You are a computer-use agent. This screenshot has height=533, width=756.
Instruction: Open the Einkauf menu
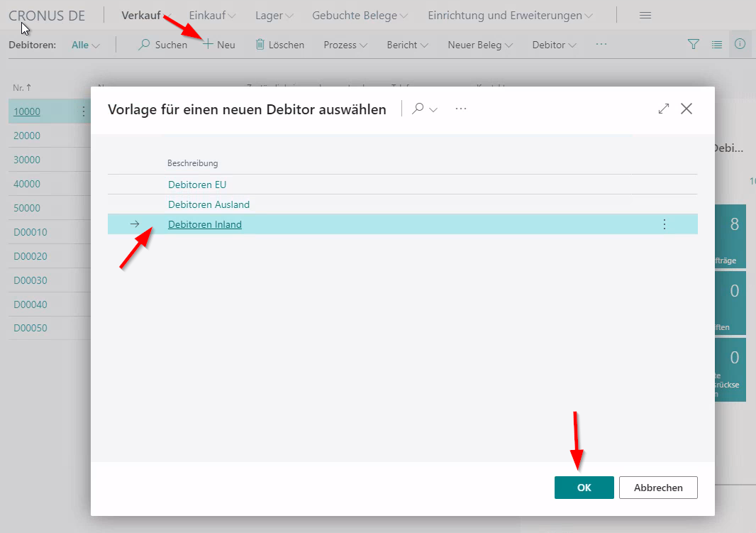[x=212, y=16]
